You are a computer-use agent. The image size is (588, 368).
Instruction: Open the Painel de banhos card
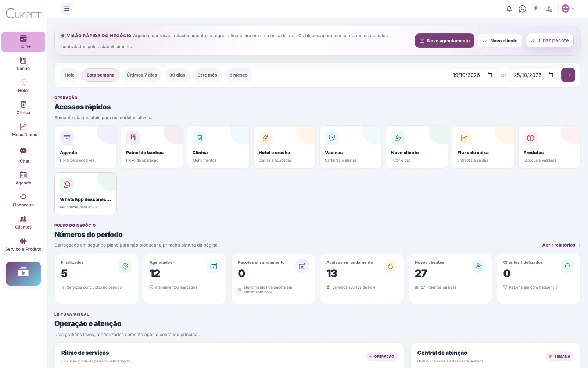click(x=152, y=147)
